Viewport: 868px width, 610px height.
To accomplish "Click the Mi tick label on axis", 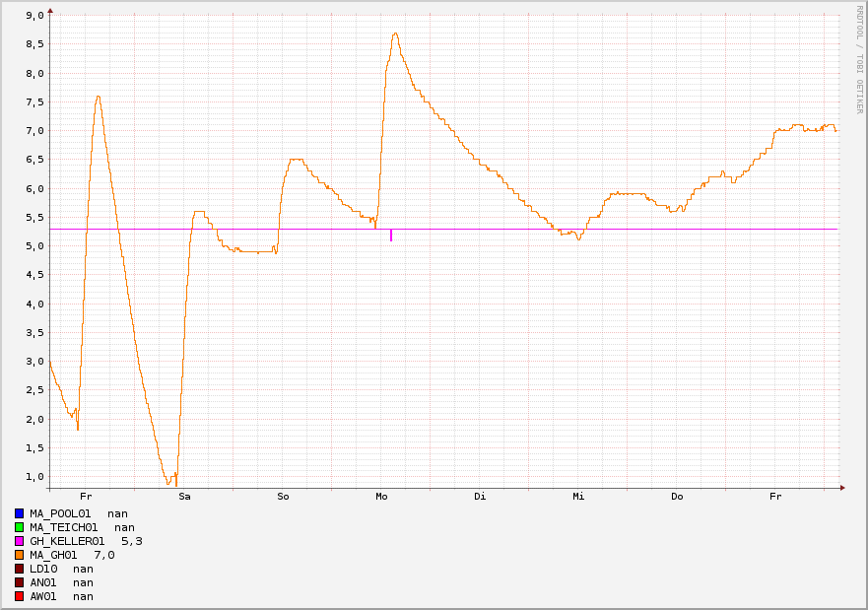I will point(578,497).
